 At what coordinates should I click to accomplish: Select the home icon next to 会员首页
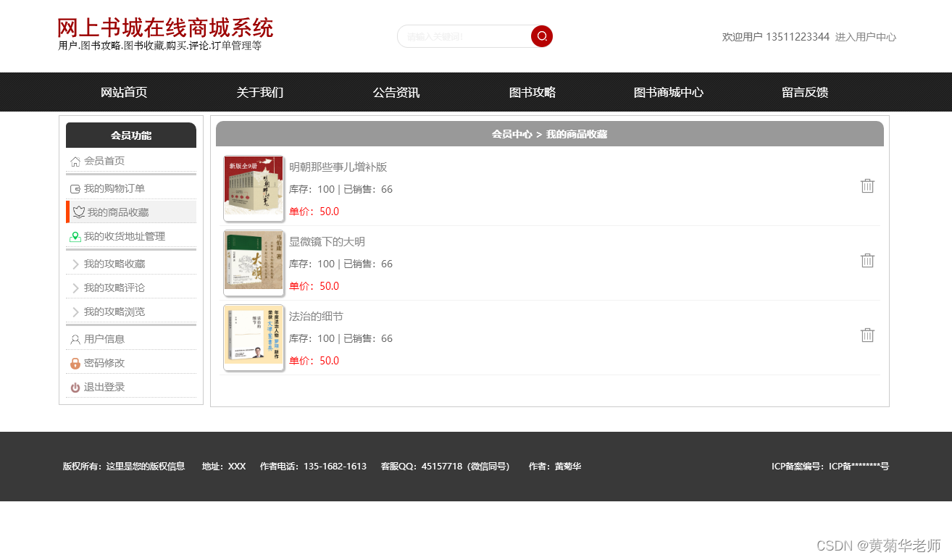point(75,161)
